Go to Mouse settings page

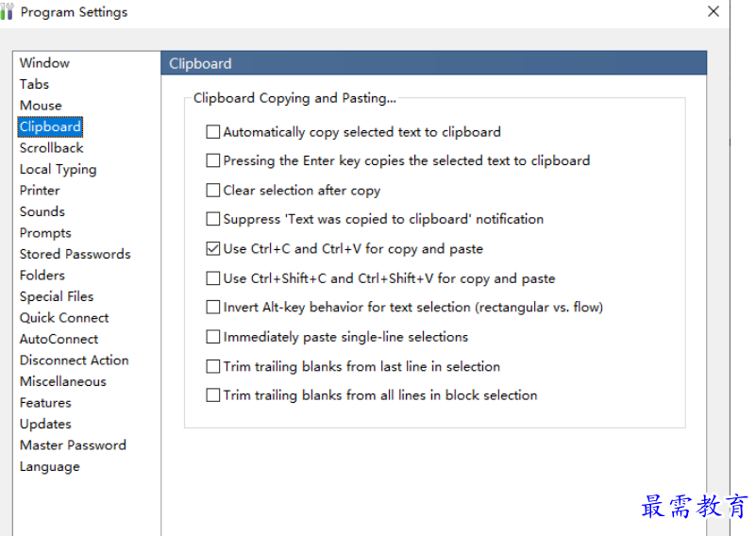point(41,106)
